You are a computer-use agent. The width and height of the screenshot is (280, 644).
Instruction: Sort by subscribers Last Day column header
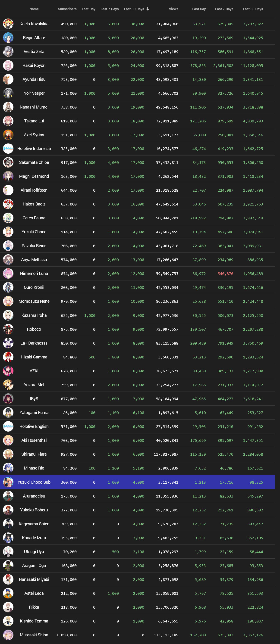click(x=88, y=9)
